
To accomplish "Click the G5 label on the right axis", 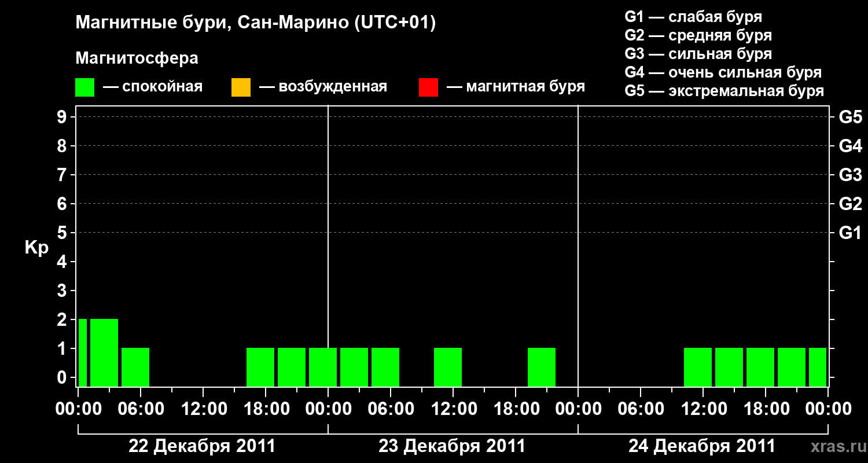I will click(x=851, y=117).
